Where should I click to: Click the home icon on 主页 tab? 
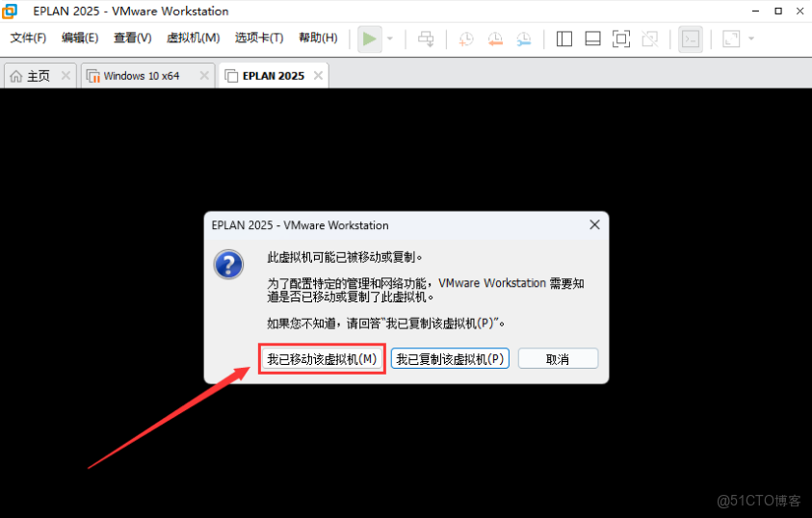tap(16, 76)
